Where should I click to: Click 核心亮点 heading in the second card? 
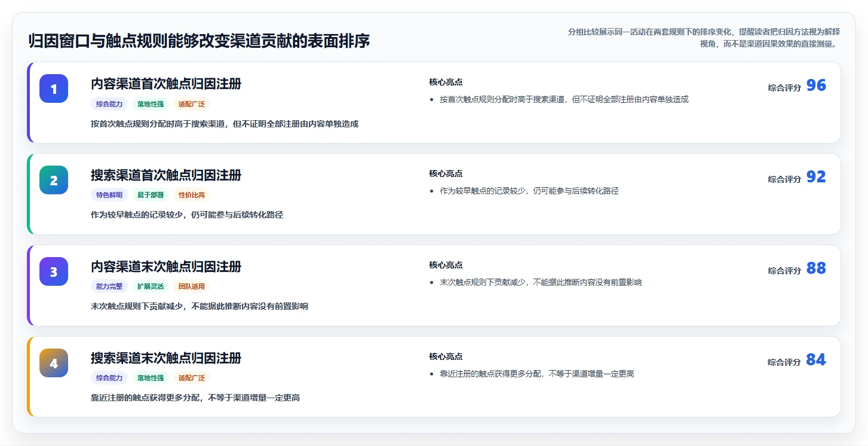click(x=446, y=173)
